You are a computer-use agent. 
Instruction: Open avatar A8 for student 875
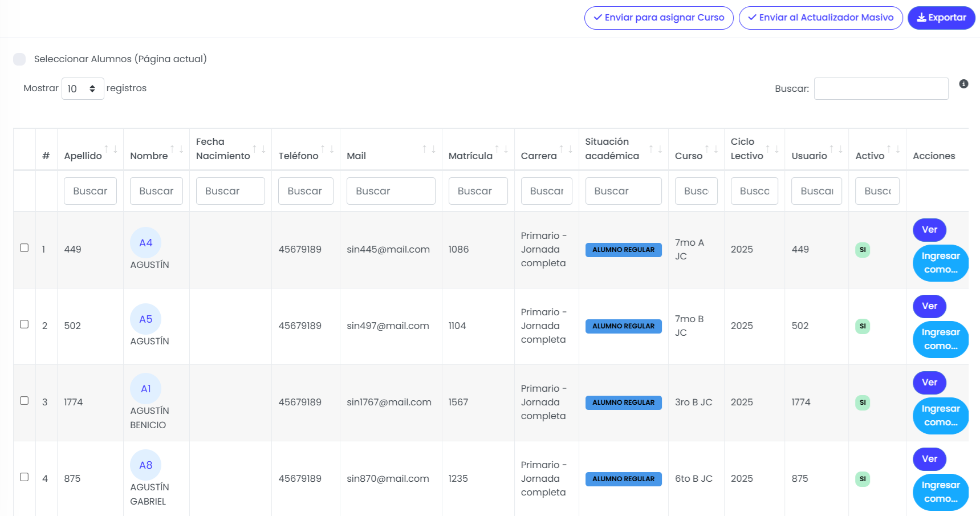tap(146, 465)
